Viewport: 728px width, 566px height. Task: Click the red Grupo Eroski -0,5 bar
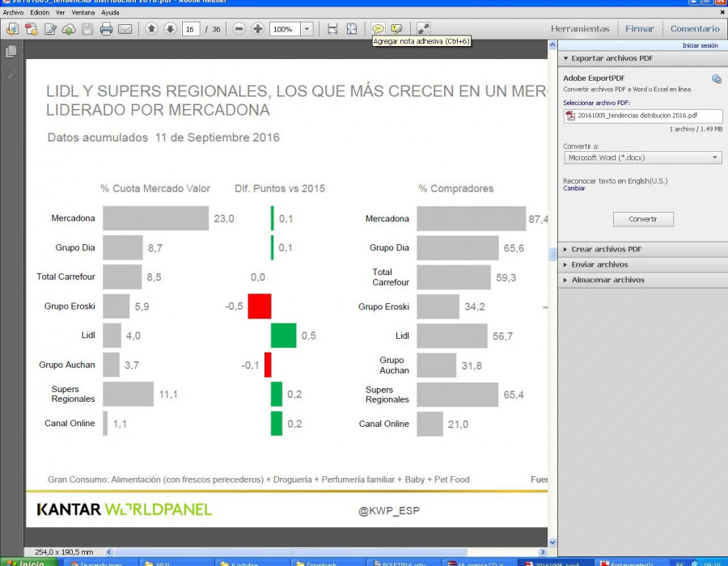coord(260,306)
